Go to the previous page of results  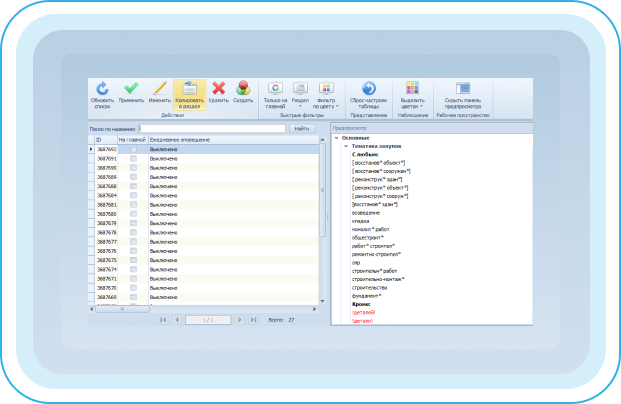tap(177, 320)
